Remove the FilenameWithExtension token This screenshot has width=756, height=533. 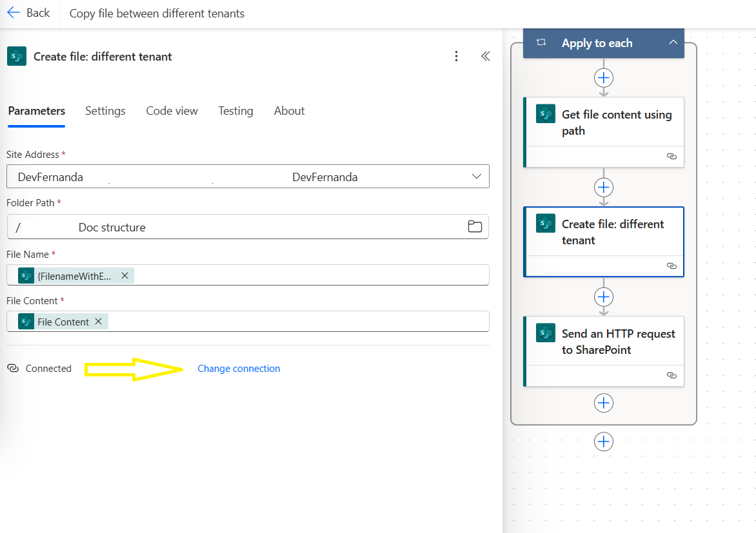point(125,276)
